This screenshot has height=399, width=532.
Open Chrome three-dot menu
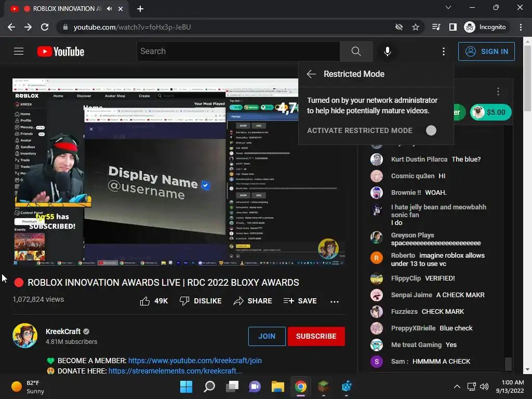pyautogui.click(x=521, y=27)
